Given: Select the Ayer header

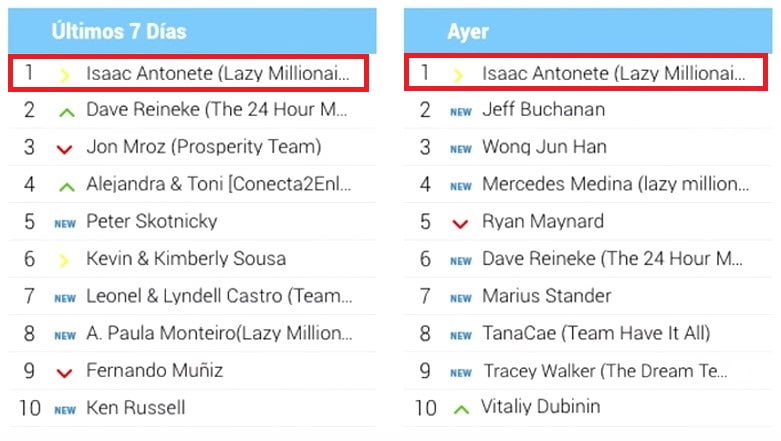Looking at the screenshot, I should click(468, 31).
